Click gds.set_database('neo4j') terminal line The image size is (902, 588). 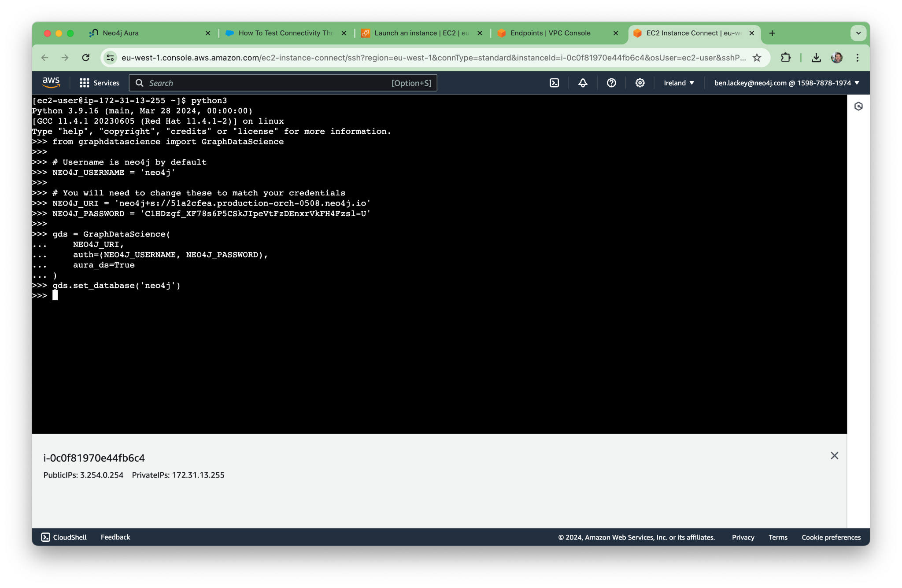coord(106,286)
